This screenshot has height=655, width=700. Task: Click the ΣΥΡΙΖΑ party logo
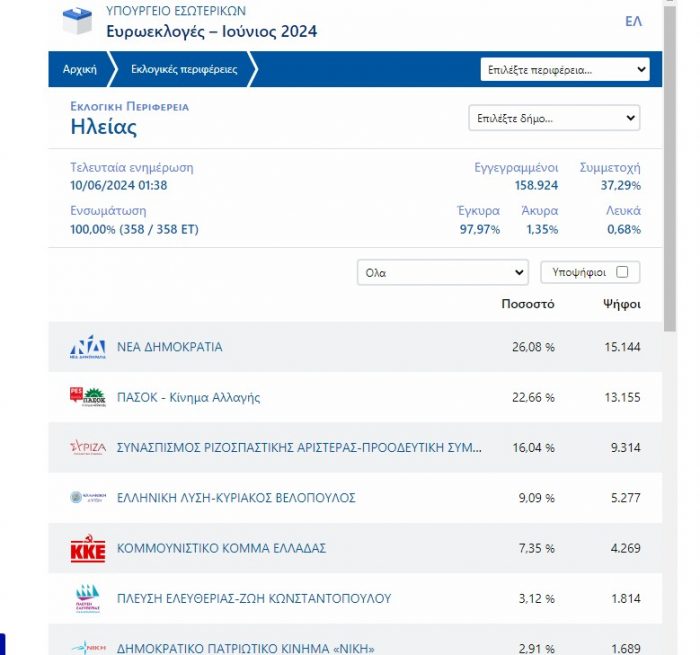tap(87, 447)
